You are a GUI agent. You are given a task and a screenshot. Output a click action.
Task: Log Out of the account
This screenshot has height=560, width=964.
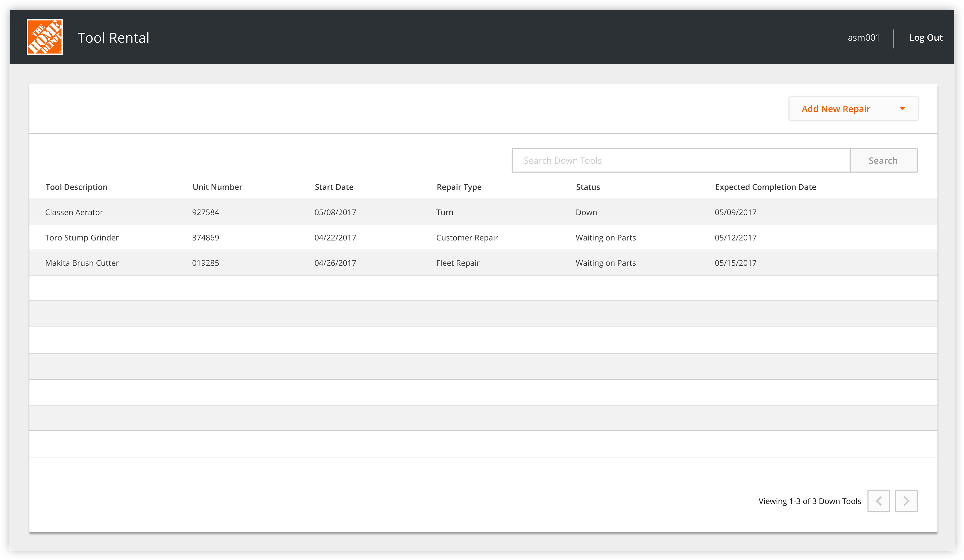[x=926, y=37]
